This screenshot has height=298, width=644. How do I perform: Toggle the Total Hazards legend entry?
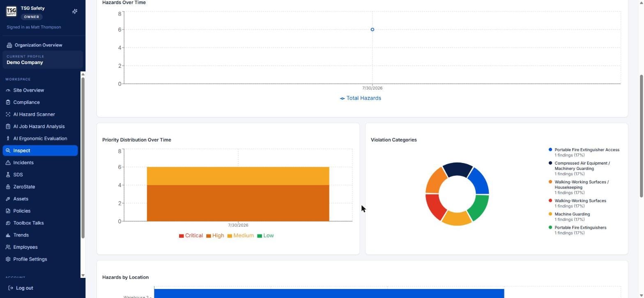pos(361,98)
